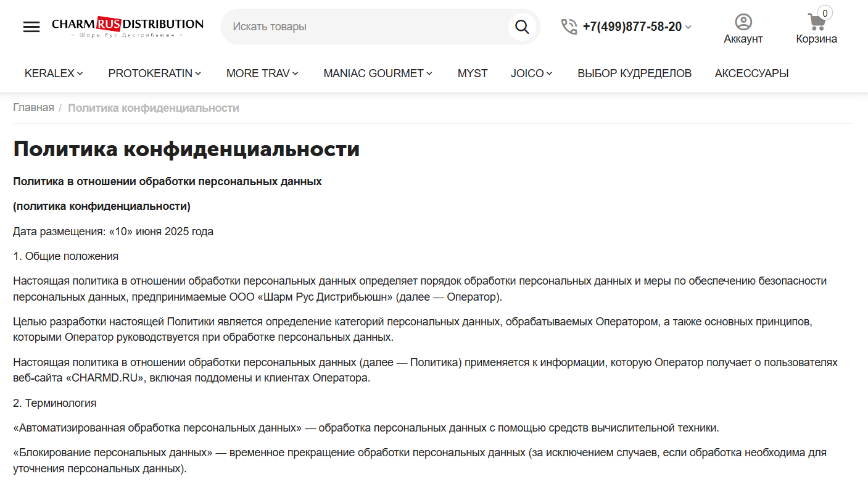Open the АКСЕССУАРЫ menu item
Image resolution: width=868 pixels, height=484 pixels.
[x=751, y=73]
